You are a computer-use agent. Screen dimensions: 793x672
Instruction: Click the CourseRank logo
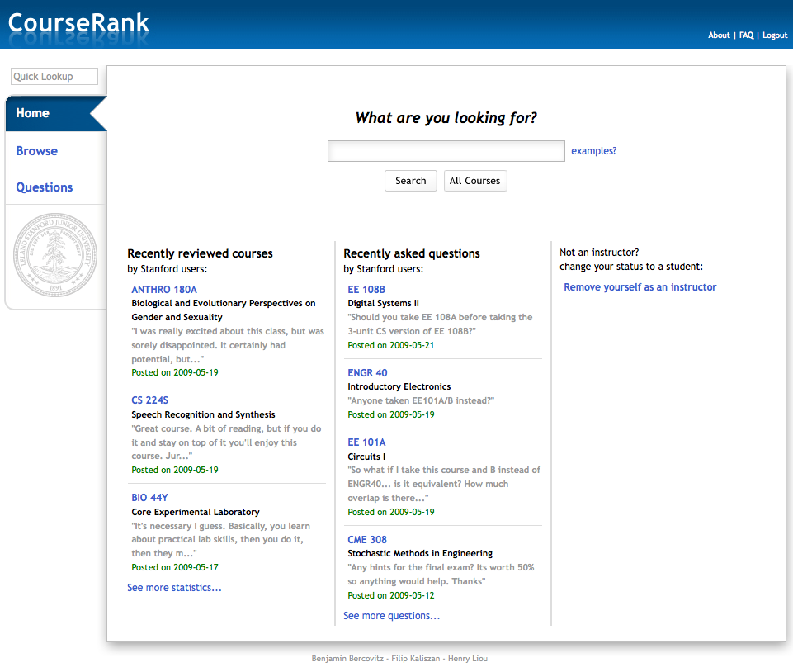[78, 24]
